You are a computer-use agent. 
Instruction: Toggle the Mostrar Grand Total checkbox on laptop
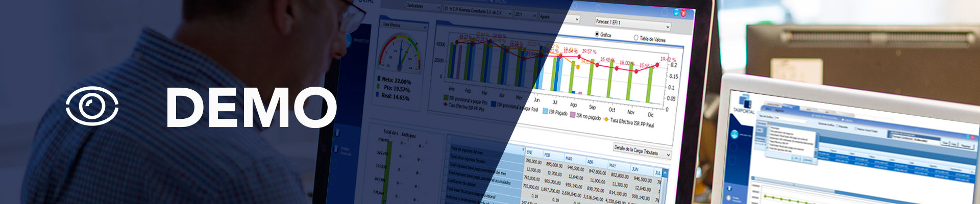tap(856, 129)
